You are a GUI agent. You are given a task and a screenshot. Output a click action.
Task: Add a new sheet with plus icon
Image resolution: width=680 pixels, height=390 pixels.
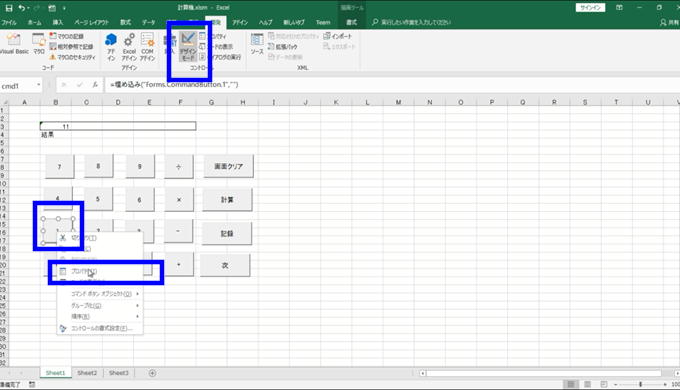152,373
